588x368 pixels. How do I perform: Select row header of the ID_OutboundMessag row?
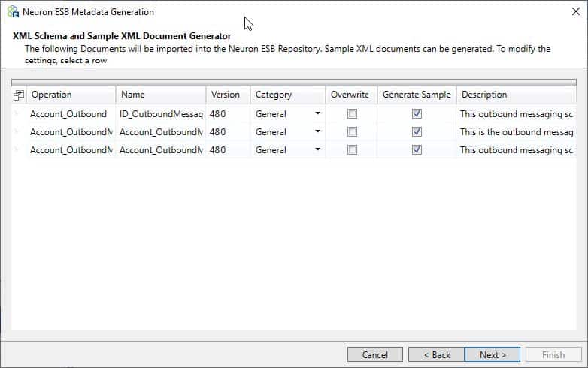pos(19,114)
